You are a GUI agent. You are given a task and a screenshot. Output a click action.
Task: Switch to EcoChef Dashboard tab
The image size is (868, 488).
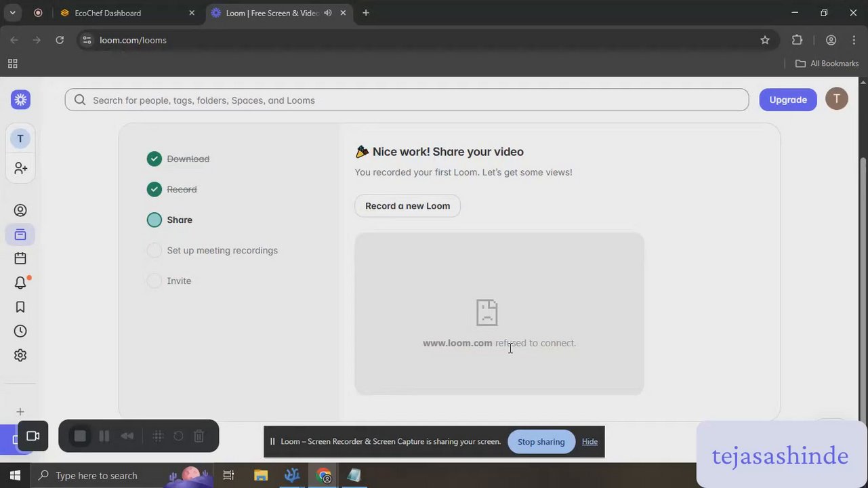tap(127, 13)
